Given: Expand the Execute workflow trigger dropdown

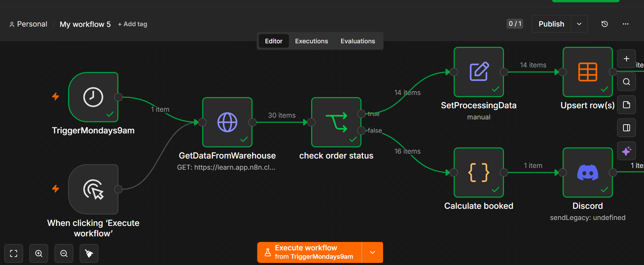Looking at the screenshot, I should (x=373, y=252).
